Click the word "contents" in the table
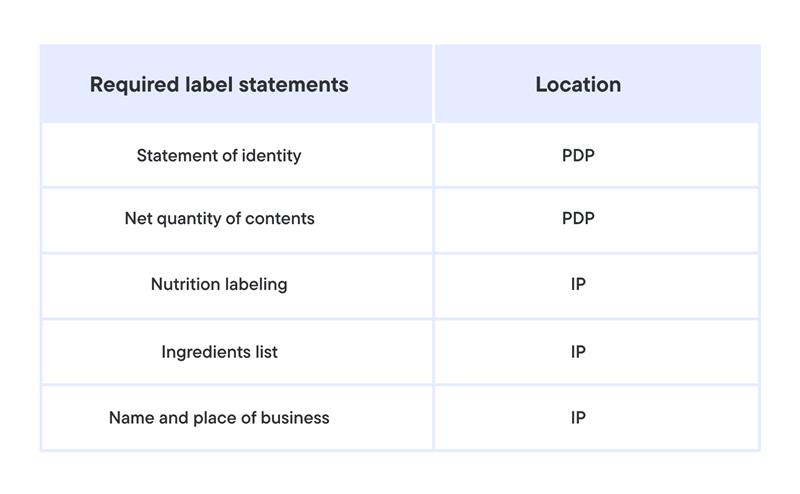Viewport: 800px width, 494px height. pyautogui.click(x=281, y=218)
